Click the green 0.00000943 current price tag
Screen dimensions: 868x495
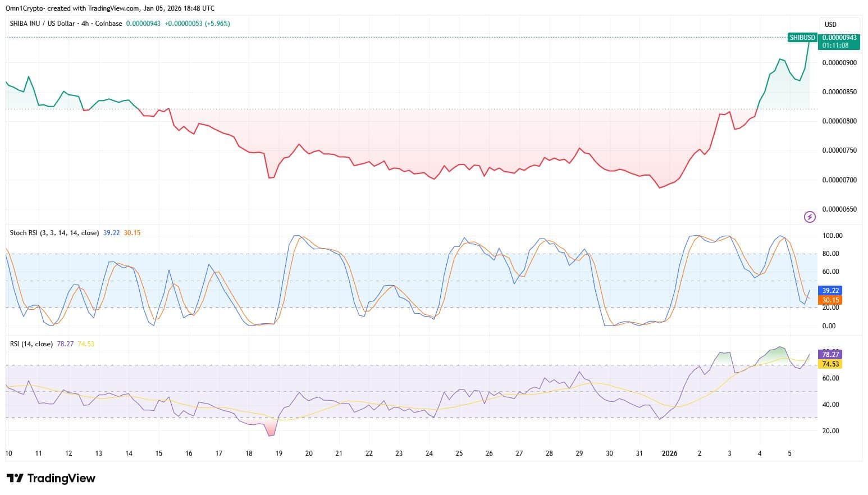pos(839,38)
